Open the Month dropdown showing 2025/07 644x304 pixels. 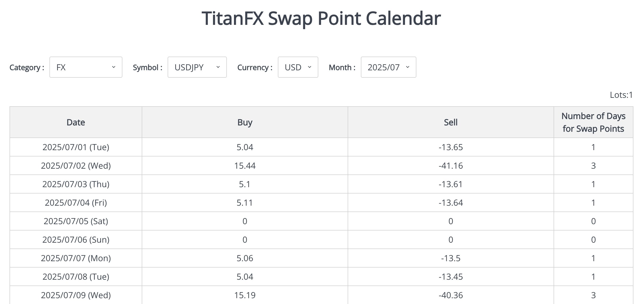pos(388,67)
